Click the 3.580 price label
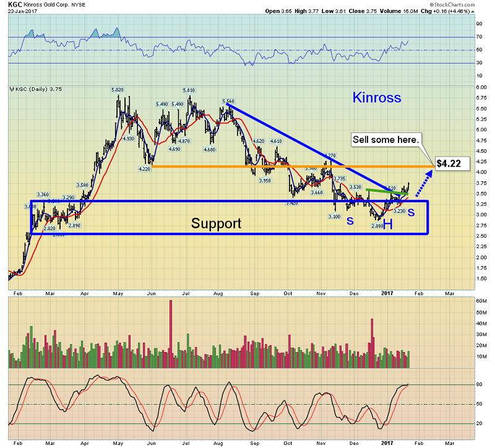 (x=82, y=185)
